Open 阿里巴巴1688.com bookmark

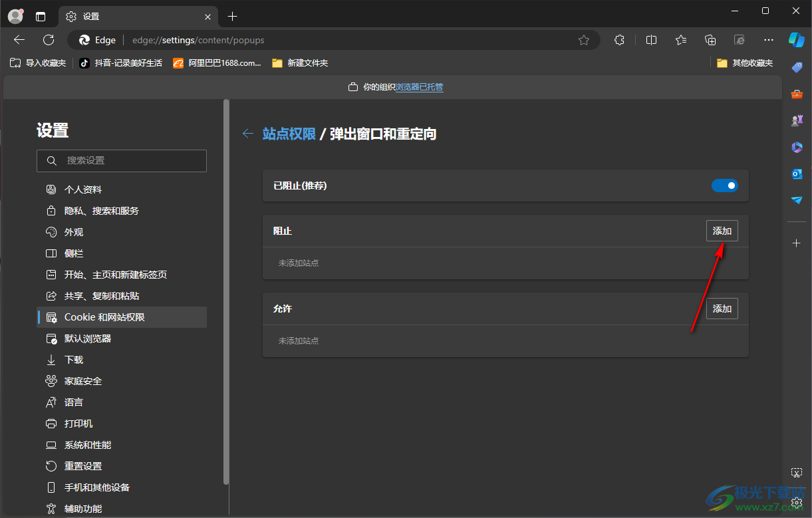[217, 63]
